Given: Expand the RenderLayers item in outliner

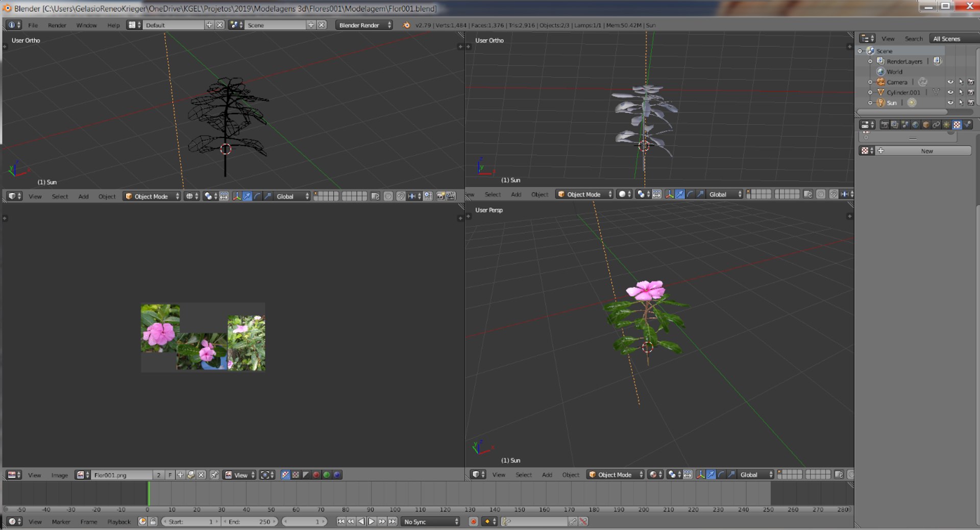Looking at the screenshot, I should [870, 61].
